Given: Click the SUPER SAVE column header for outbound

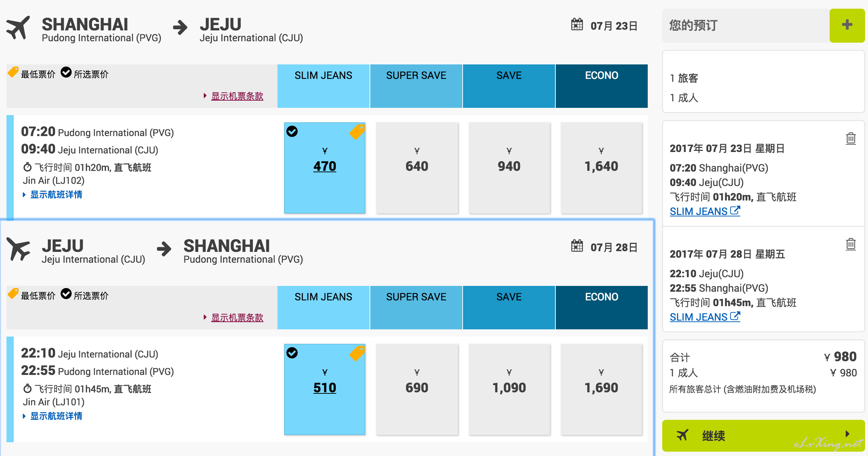Looking at the screenshot, I should (416, 86).
